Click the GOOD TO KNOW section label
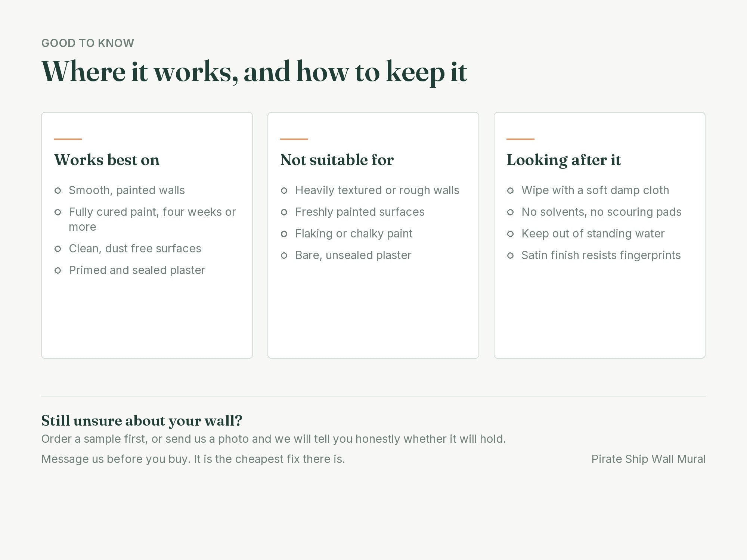This screenshot has width=747, height=560. [x=88, y=43]
